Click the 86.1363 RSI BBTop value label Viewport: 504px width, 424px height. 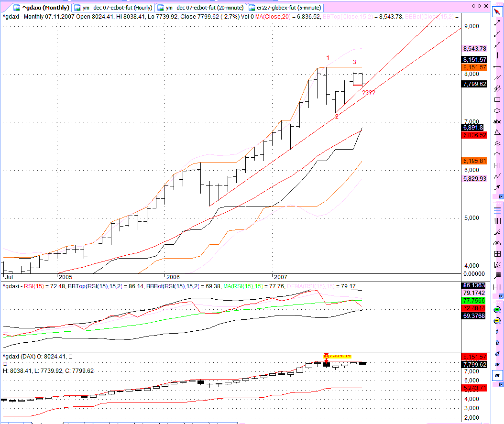point(474,285)
